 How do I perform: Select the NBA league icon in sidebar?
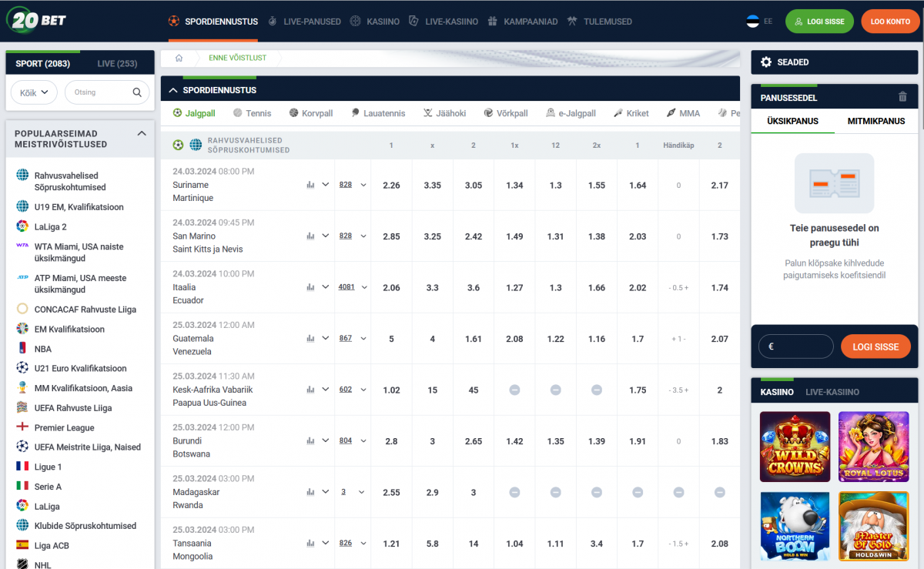(22, 349)
